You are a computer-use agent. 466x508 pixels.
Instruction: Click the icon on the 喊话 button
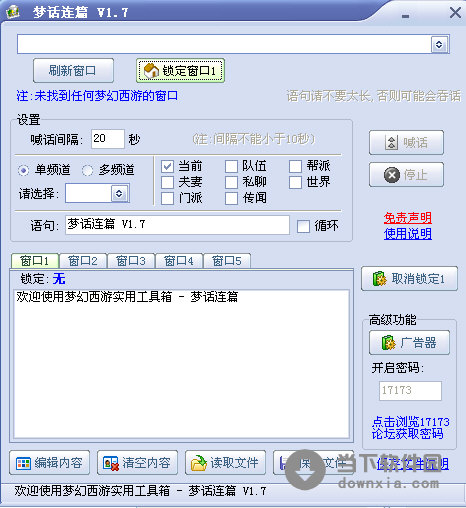(391, 143)
